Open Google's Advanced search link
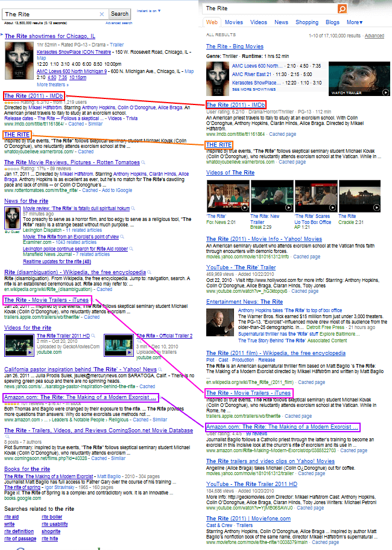This screenshot has width=392, height=550. pos(119,23)
